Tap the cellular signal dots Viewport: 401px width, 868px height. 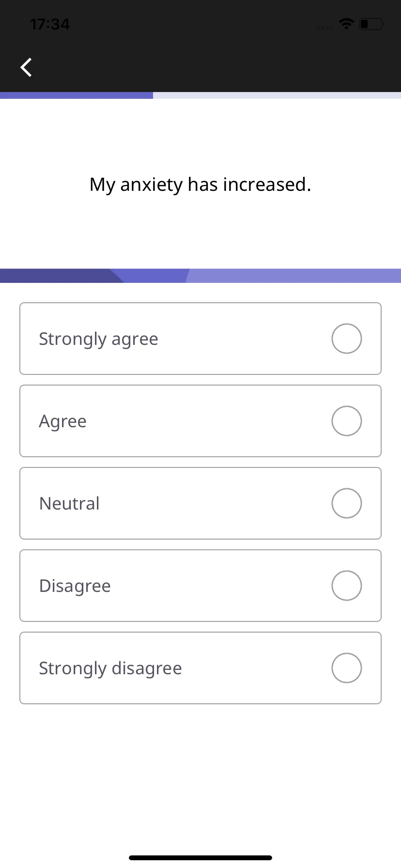coord(325,27)
